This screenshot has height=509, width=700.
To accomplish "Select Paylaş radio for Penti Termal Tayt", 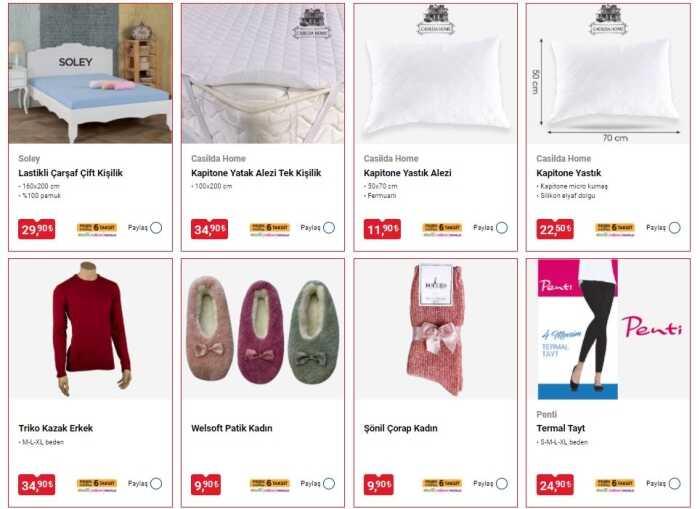I will [x=675, y=484].
